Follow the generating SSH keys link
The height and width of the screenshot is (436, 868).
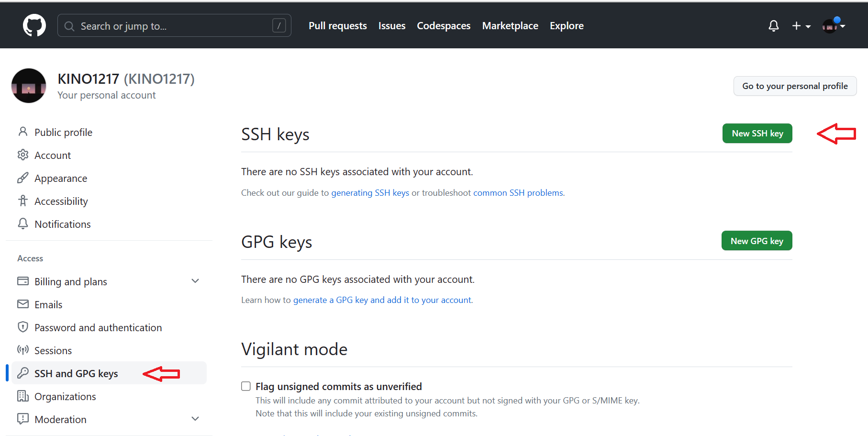[370, 193]
